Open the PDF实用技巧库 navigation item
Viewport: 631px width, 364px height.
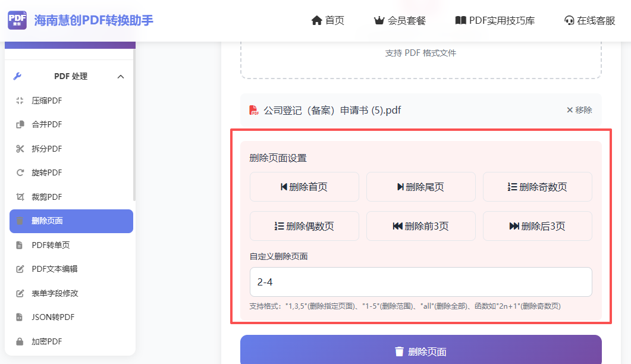tap(495, 21)
